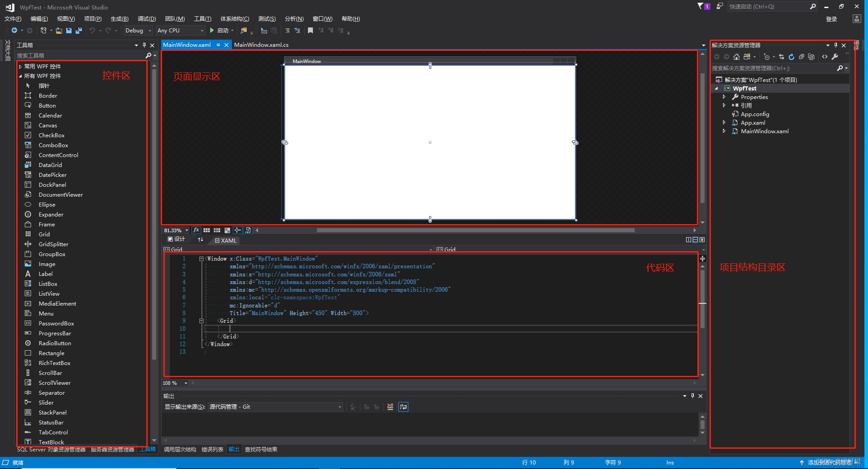Start debugging with the green 启动 button

click(x=221, y=30)
